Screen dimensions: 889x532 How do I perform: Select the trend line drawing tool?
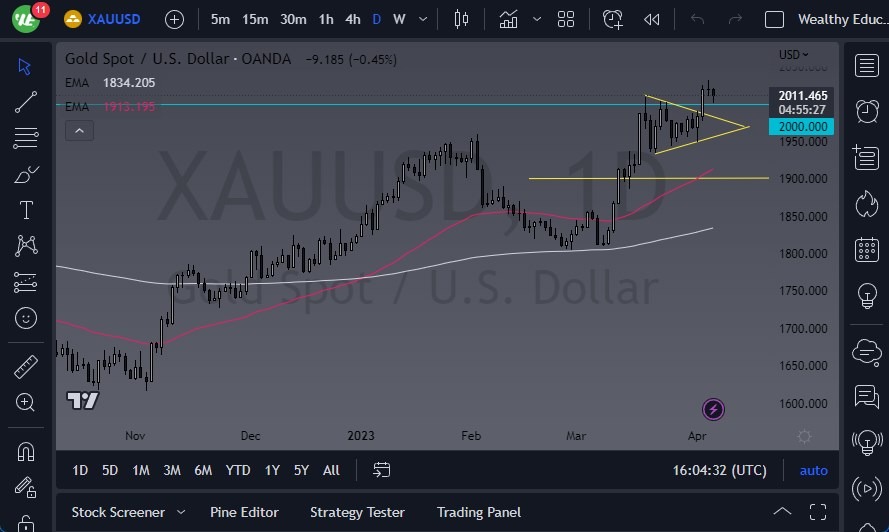coord(26,102)
